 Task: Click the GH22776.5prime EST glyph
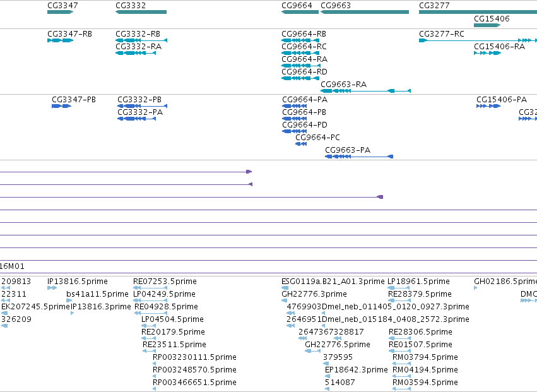coord(313,351)
